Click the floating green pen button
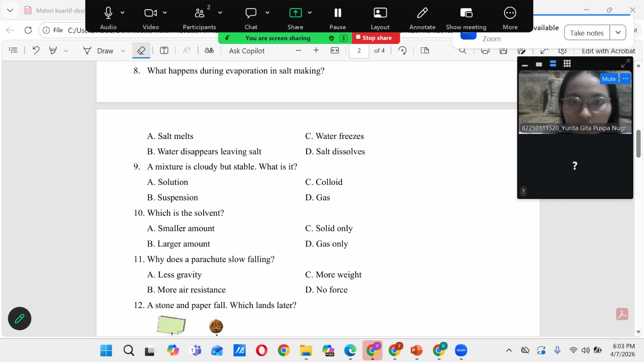Viewport: 644px width, 362px height. (x=20, y=319)
